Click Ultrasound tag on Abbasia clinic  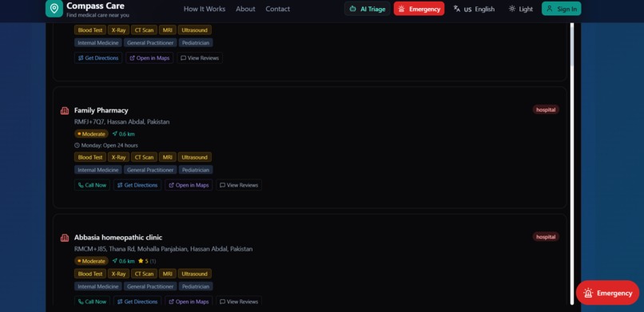pyautogui.click(x=195, y=274)
